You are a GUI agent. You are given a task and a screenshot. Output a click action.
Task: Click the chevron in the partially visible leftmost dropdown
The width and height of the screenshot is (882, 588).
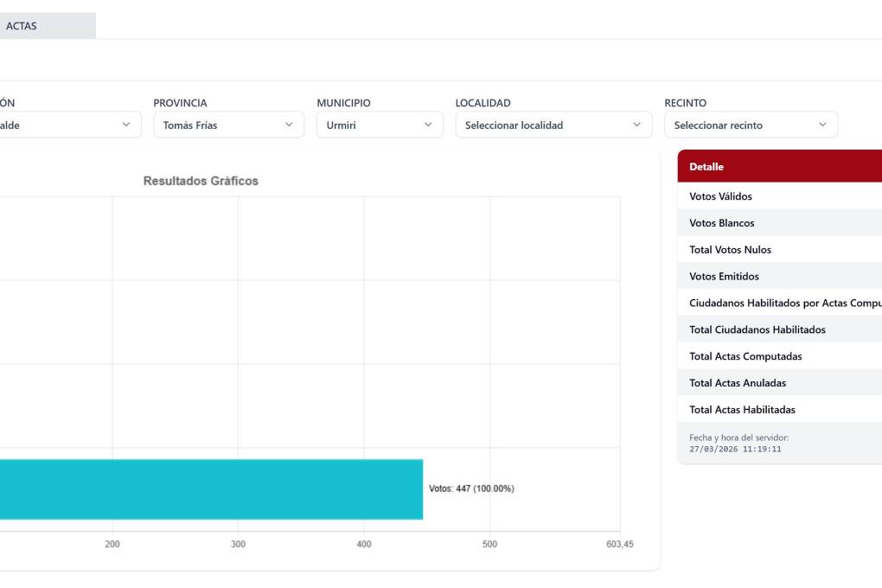(126, 125)
